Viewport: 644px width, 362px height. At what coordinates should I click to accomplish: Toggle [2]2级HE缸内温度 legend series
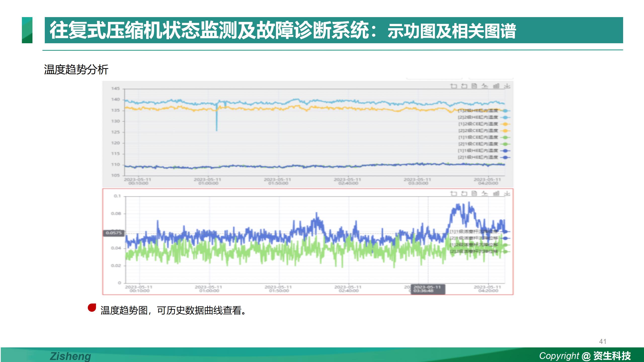[478, 117]
